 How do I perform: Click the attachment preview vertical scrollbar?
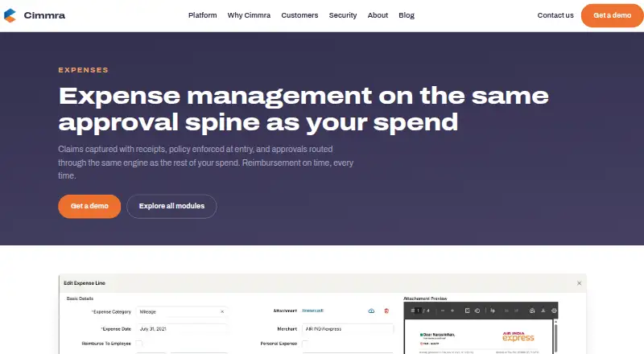(x=555, y=337)
